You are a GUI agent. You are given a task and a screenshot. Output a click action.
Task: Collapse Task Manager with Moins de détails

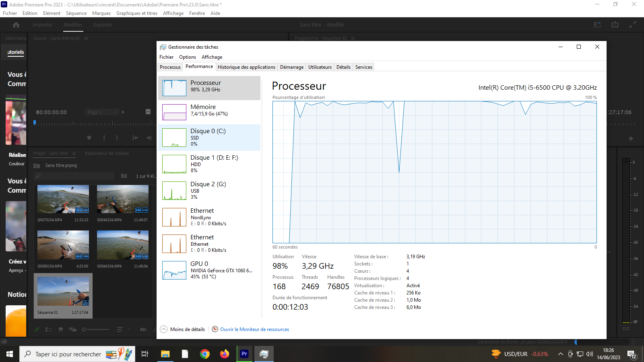coord(182,329)
